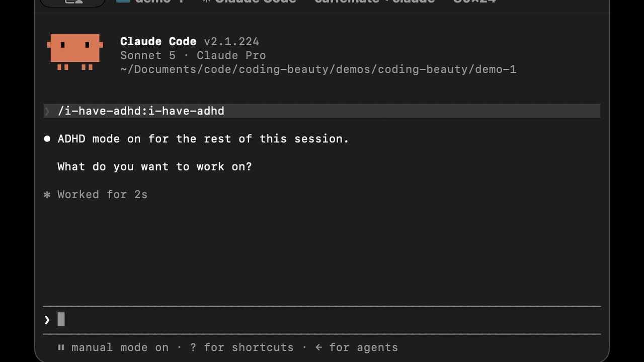The height and width of the screenshot is (362, 644).
Task: Click the bold Claude Code header title
Action: (158, 41)
